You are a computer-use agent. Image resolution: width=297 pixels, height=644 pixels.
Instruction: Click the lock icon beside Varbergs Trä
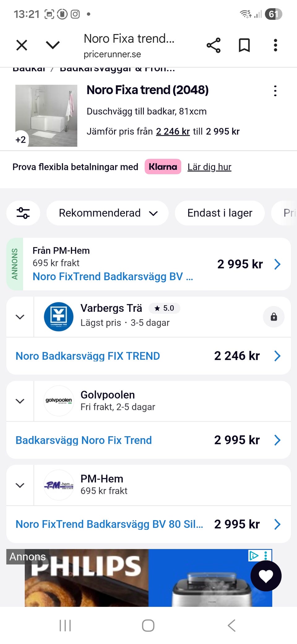point(273,317)
